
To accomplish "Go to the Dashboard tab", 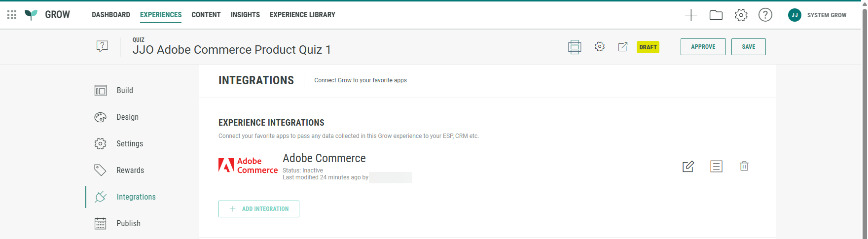I will pyautogui.click(x=111, y=15).
